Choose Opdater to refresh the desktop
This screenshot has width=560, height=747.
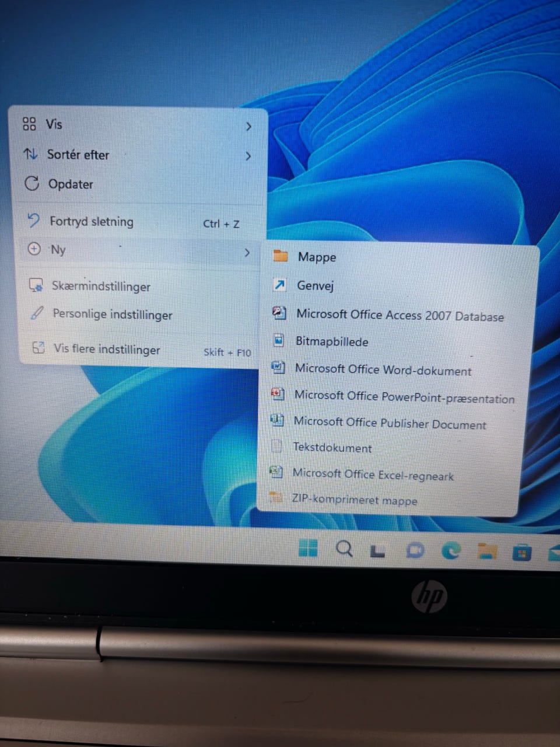(x=138, y=184)
